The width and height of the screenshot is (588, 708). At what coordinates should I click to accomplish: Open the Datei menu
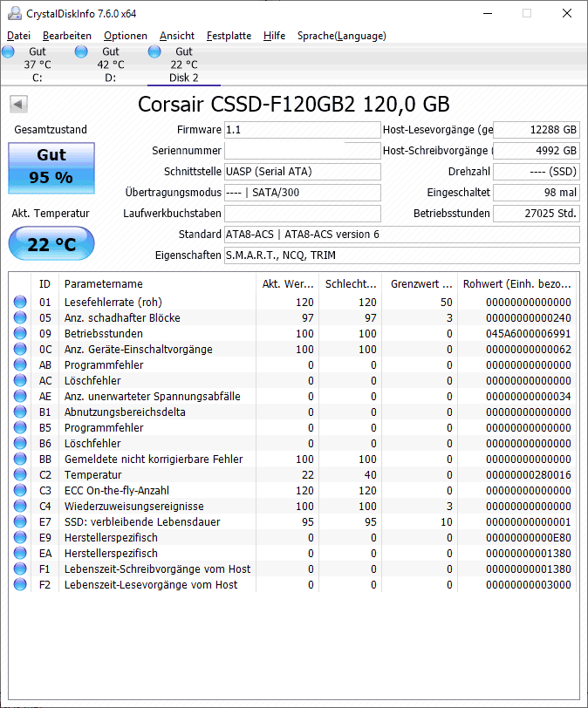[19, 36]
